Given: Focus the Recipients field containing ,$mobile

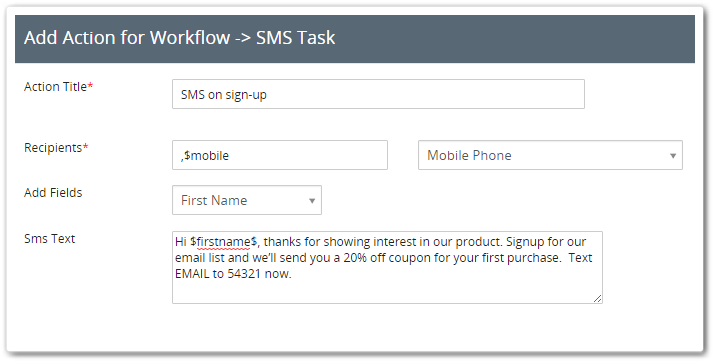Looking at the screenshot, I should 280,155.
